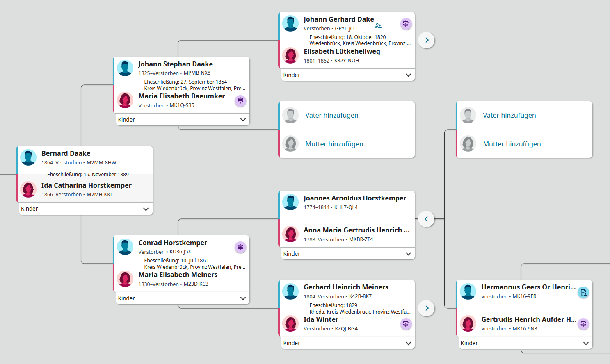Open purple hint icon for Maria Elisabeth Baeumker
610x364 pixels.
click(240, 100)
